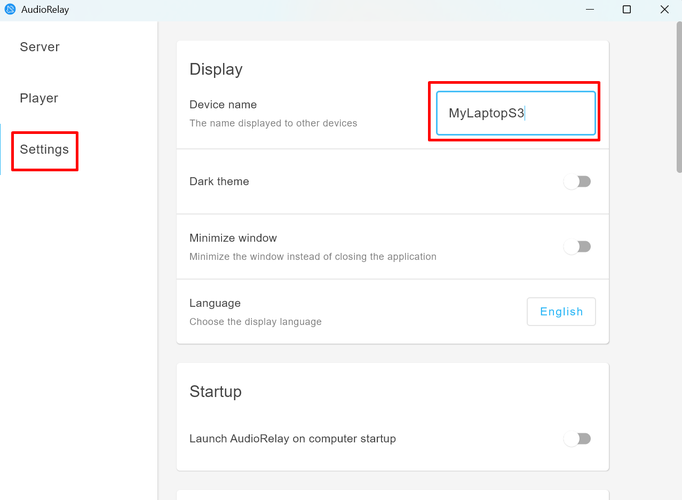
Task: Click the Dark theme label
Action: pos(219,182)
